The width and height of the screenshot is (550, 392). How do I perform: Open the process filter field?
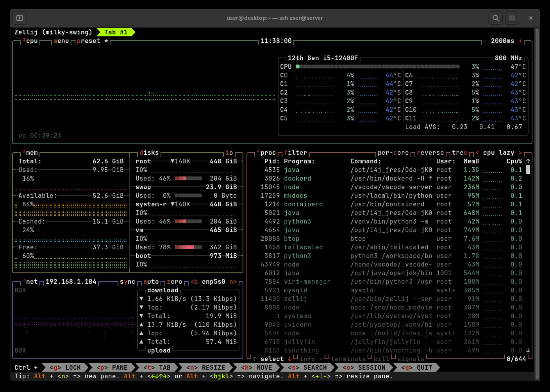click(295, 153)
